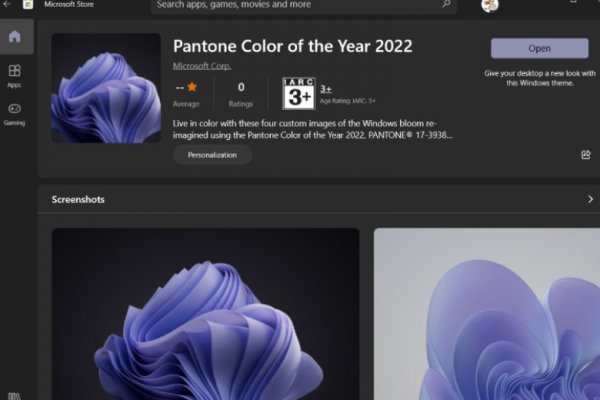The width and height of the screenshot is (600, 400).
Task: Open Library icon at sidebar bottom
Action: (x=14, y=395)
